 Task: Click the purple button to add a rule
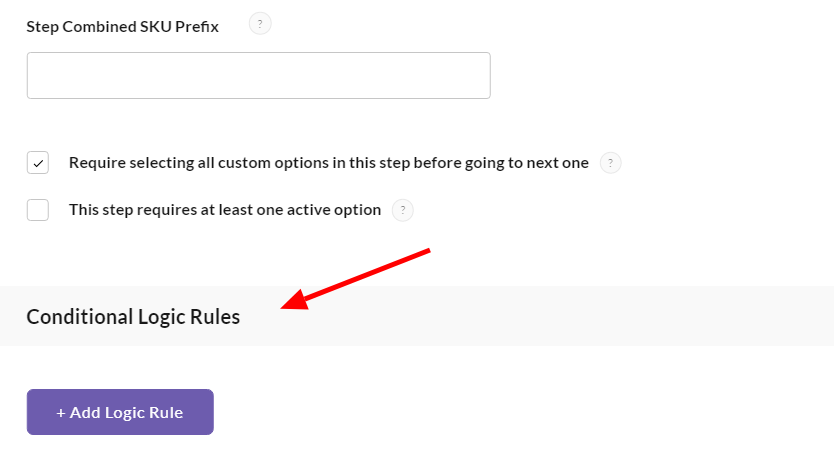[x=120, y=412]
